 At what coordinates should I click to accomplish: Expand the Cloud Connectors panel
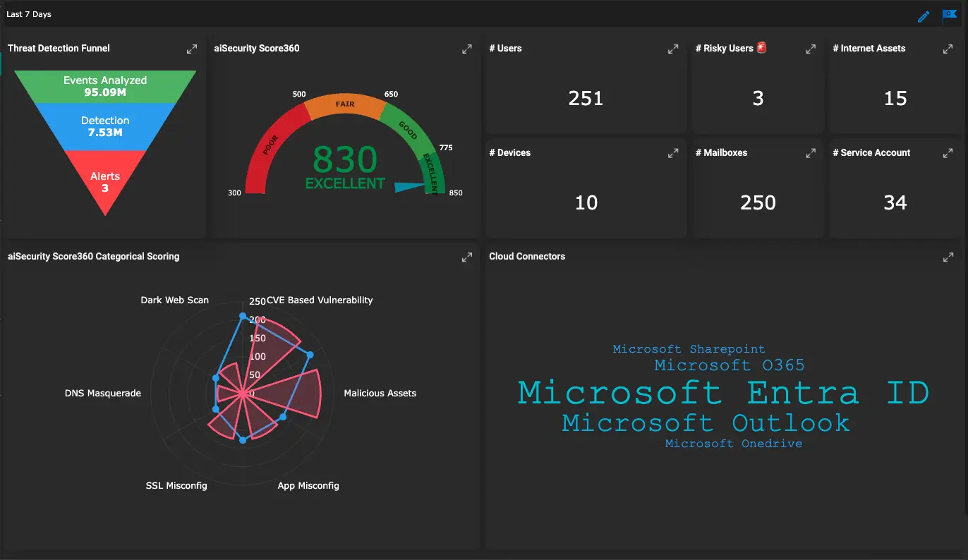point(948,257)
